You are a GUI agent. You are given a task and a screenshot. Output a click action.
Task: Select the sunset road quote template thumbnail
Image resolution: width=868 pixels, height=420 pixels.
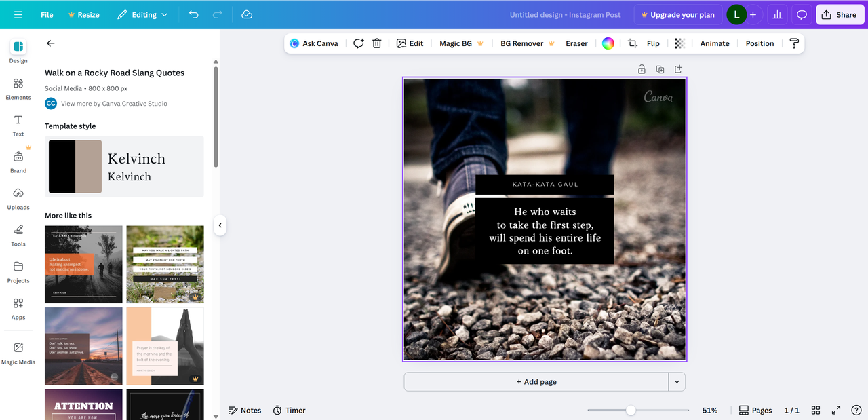[x=83, y=346]
